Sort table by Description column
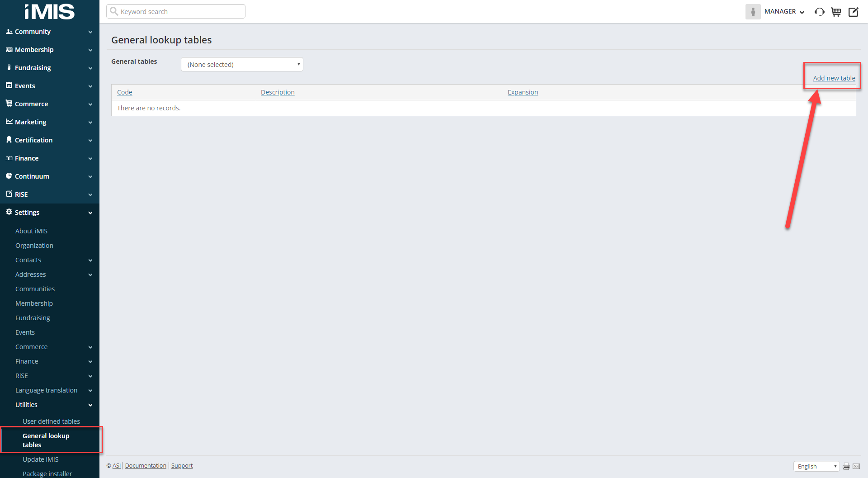Image resolution: width=868 pixels, height=478 pixels. [278, 92]
